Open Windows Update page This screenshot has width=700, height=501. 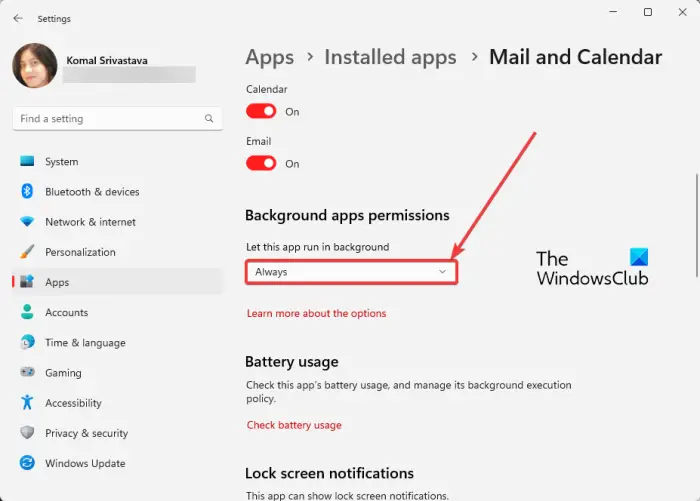117,463
